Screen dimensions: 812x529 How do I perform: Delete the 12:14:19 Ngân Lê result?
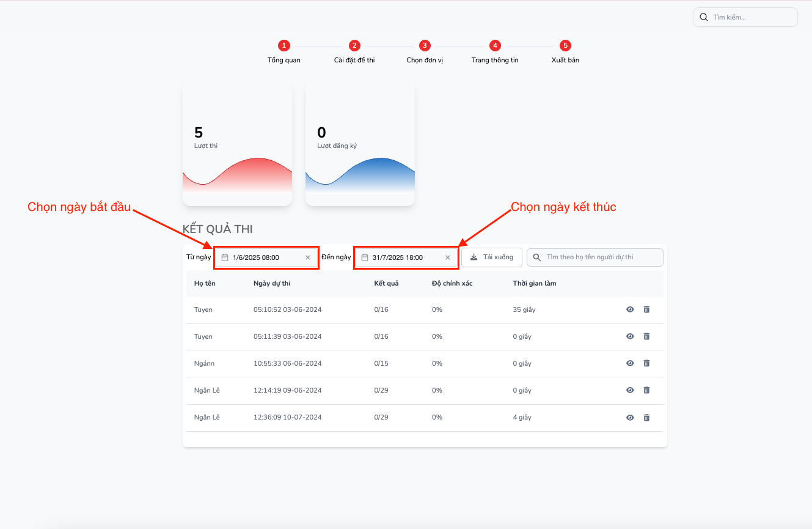646,390
